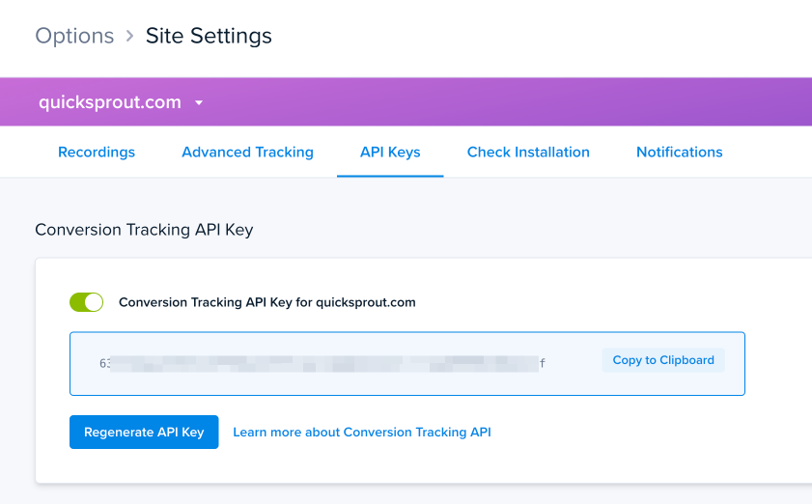Click the toggle label for quicksprout.com
This screenshot has height=504, width=812.
pyautogui.click(x=266, y=302)
